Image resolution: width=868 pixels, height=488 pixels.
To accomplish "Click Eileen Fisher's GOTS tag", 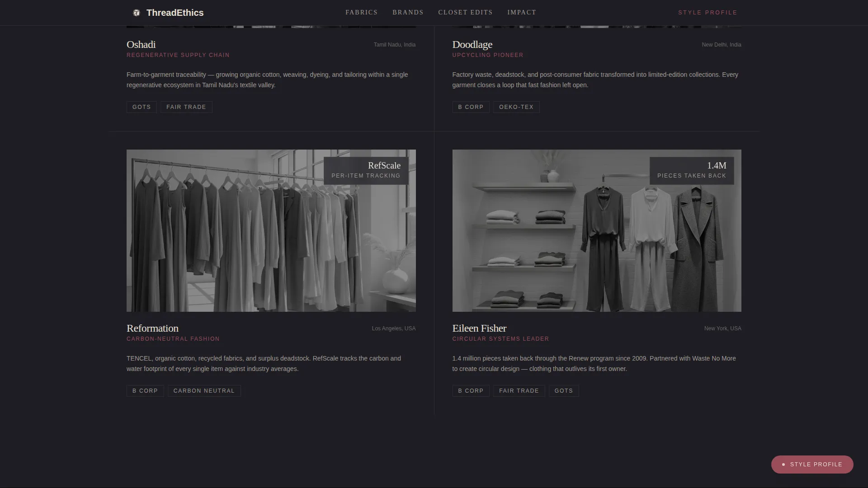I will [x=564, y=391].
